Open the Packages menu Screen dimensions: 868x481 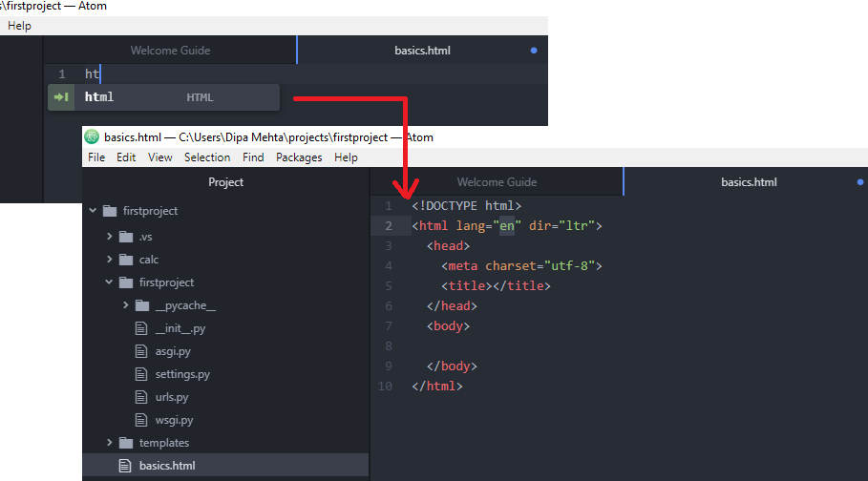(x=299, y=157)
